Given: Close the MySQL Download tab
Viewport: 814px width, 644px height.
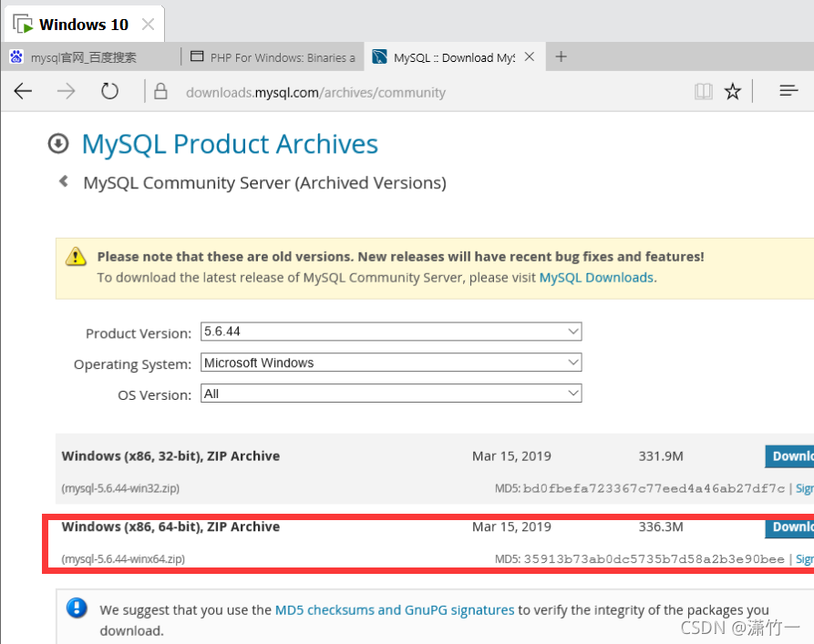Looking at the screenshot, I should pos(529,56).
